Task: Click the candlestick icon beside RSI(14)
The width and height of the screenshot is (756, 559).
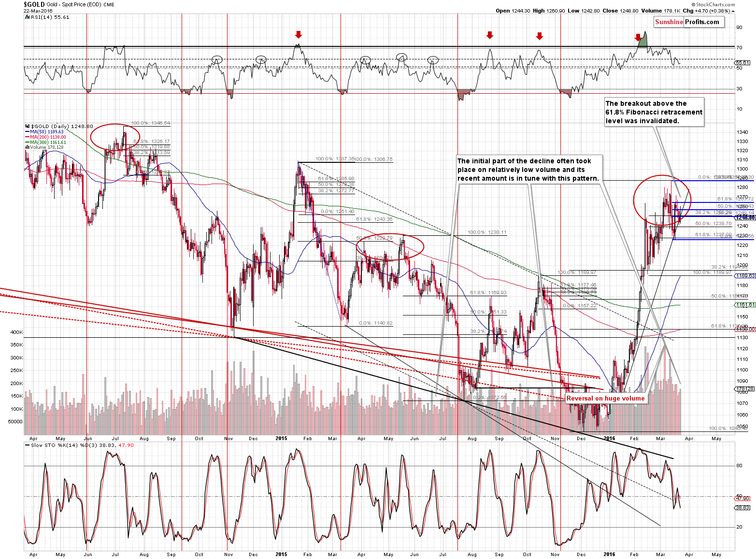Action: click(27, 17)
